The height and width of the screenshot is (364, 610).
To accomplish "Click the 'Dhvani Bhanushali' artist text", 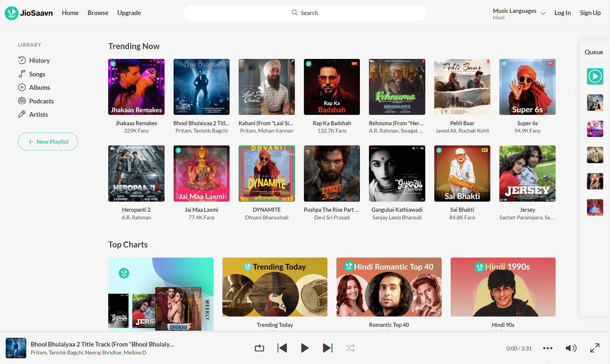I will (267, 218).
